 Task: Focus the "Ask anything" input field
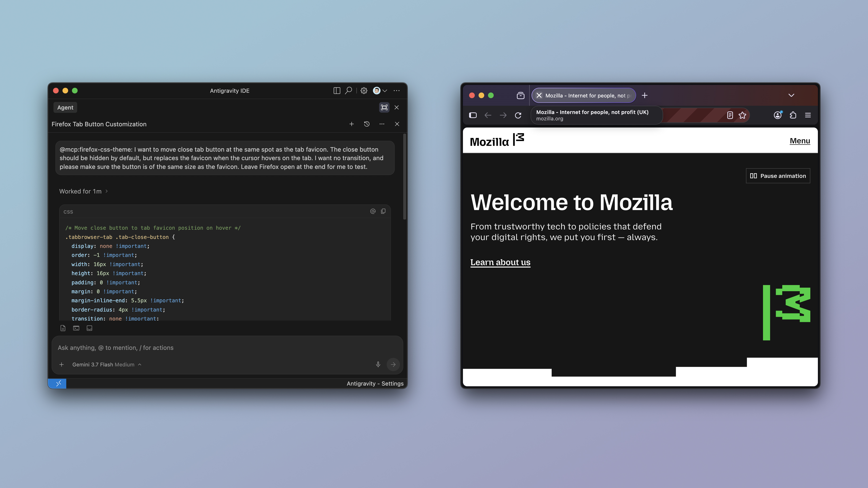click(227, 347)
